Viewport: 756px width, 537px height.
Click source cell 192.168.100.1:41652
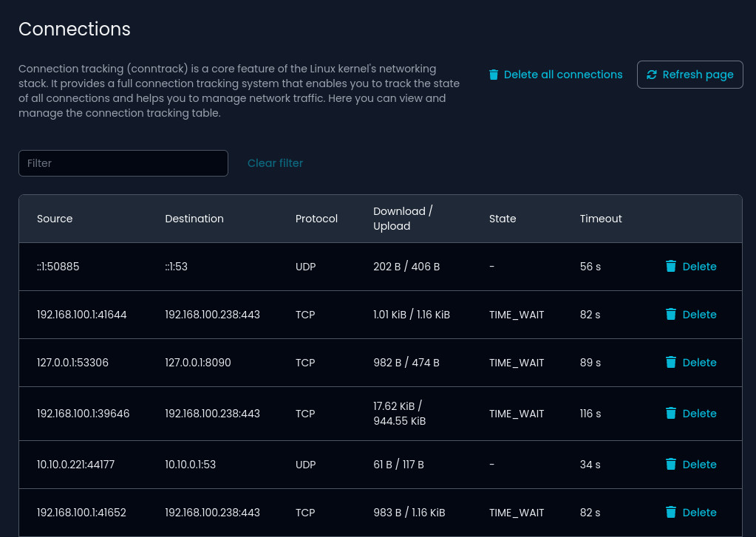click(x=81, y=513)
